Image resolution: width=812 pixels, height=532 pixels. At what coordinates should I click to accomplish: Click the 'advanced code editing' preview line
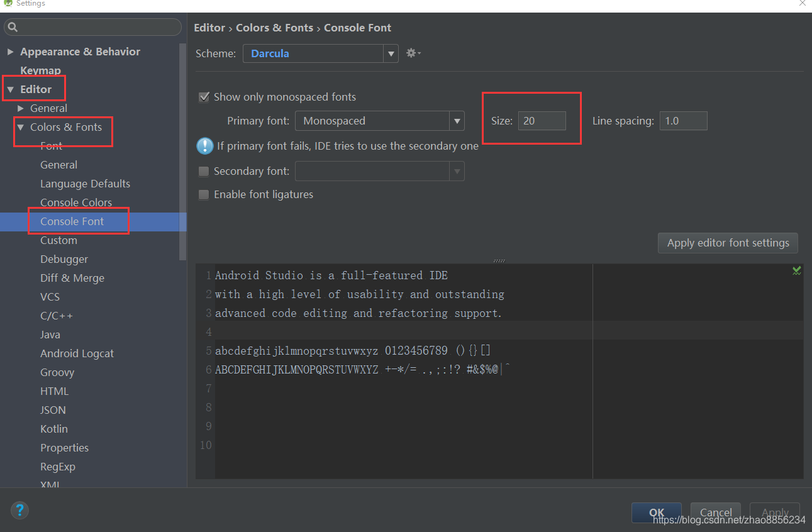pyautogui.click(x=359, y=313)
